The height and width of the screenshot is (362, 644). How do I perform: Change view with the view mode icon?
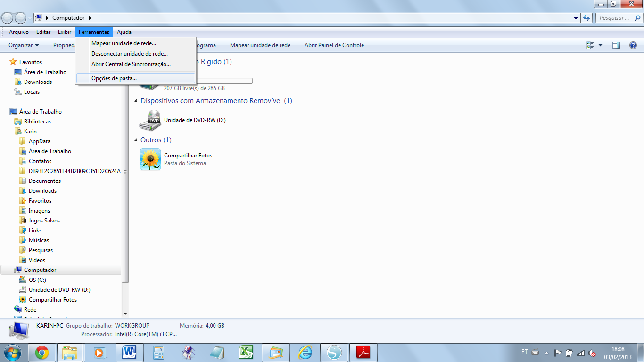click(590, 45)
